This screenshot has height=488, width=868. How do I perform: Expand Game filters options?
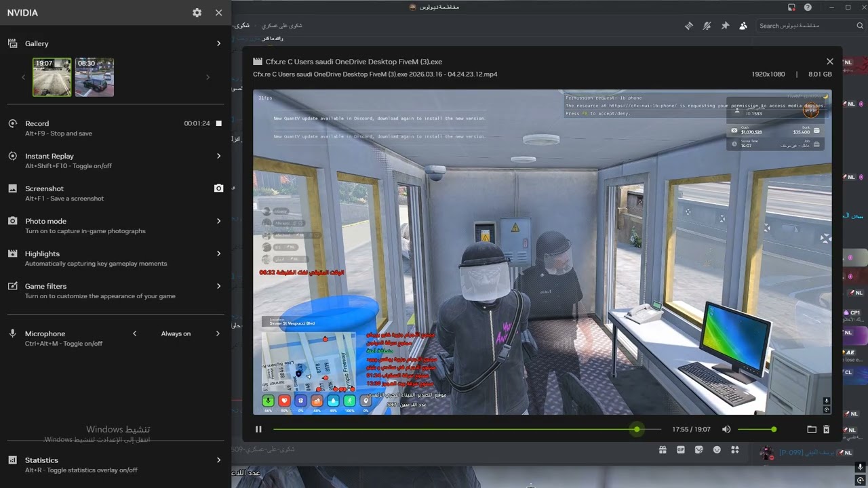click(218, 286)
